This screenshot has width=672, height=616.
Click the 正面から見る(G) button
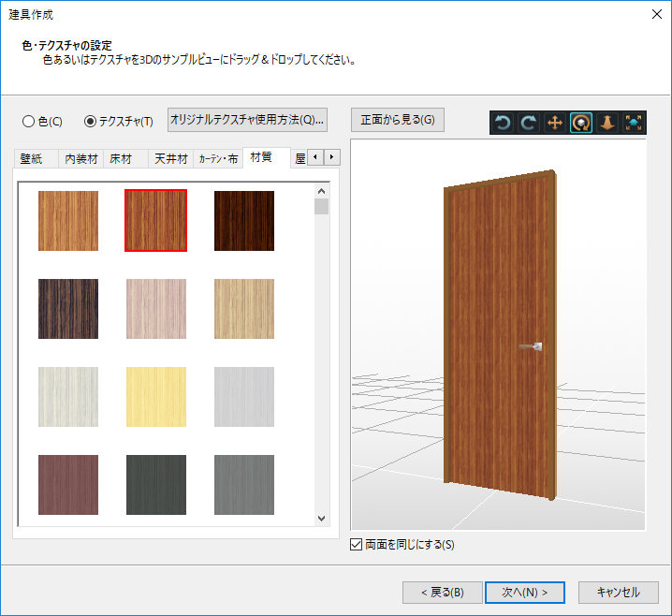(x=398, y=120)
